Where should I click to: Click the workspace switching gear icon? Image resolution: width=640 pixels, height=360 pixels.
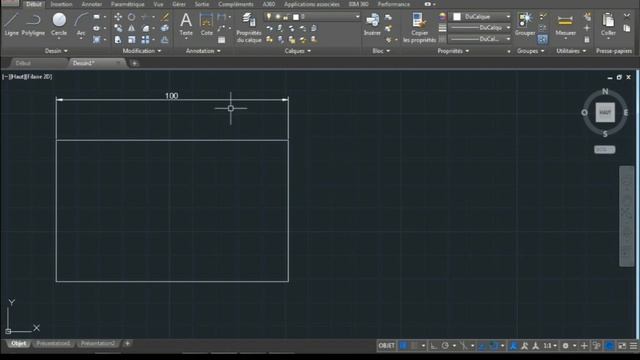(565, 346)
